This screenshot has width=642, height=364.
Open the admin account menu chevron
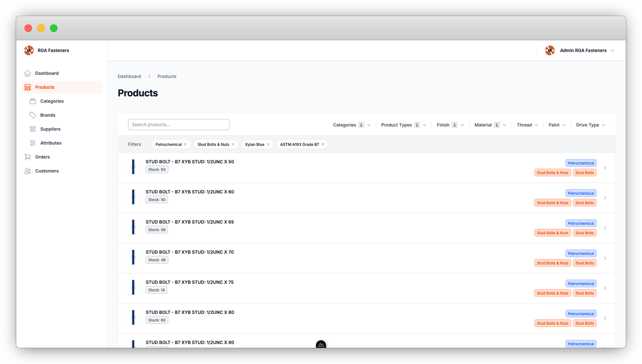[613, 50]
